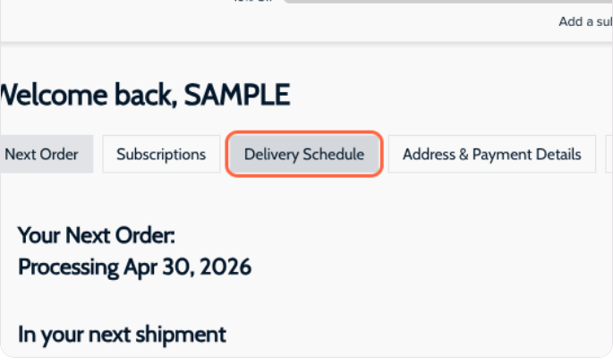Click the cut-off tab after Address & Payment Details
This screenshot has height=364, width=613.
click(x=609, y=155)
